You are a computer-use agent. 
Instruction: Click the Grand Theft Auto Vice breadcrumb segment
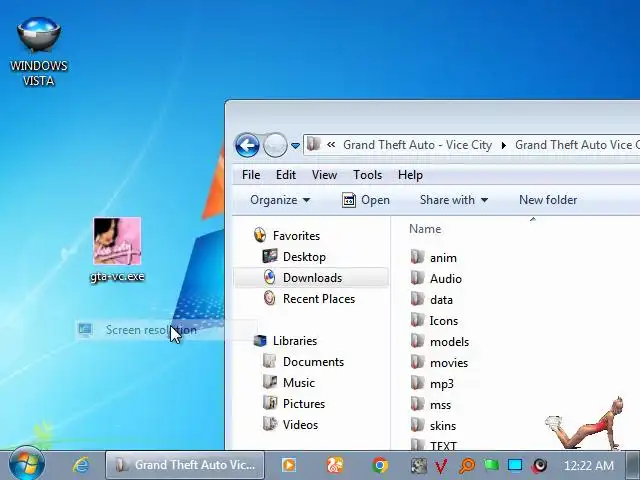coord(577,145)
